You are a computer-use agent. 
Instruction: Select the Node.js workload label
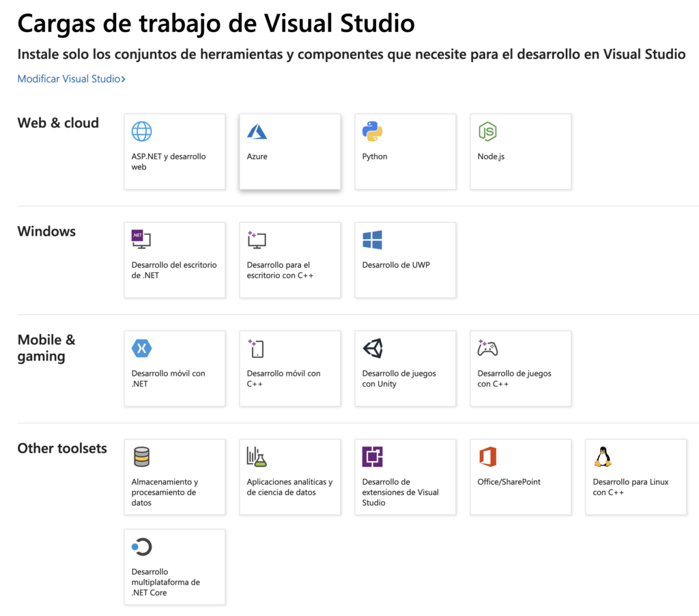[x=491, y=156]
